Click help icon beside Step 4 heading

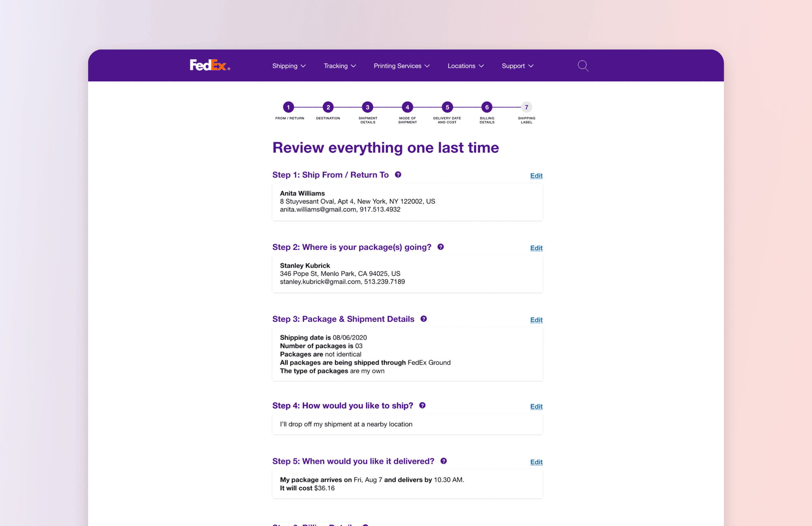(x=422, y=405)
